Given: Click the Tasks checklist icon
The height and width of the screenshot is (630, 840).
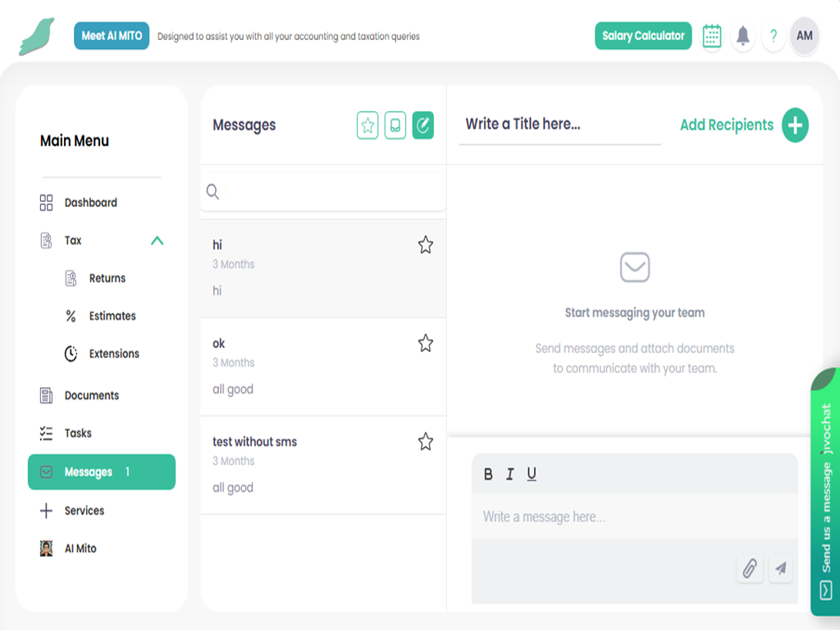Looking at the screenshot, I should click(x=46, y=433).
